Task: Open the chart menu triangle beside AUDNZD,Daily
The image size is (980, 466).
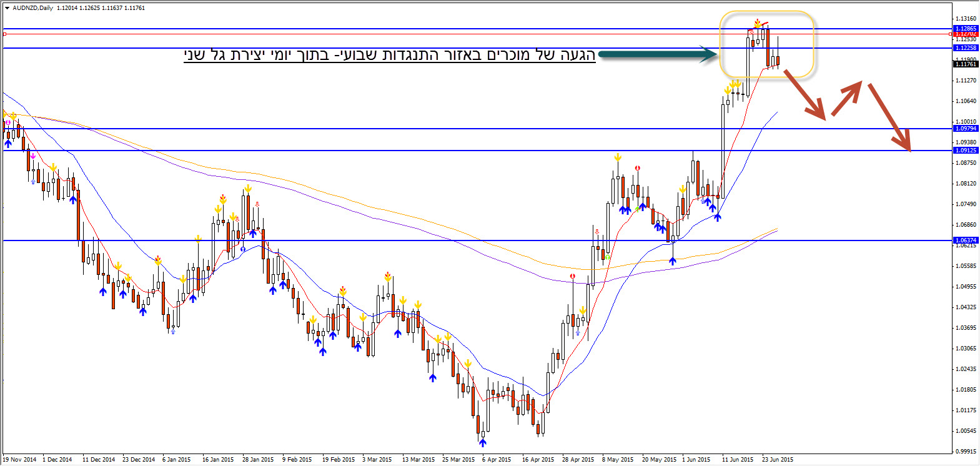Action: (7, 8)
